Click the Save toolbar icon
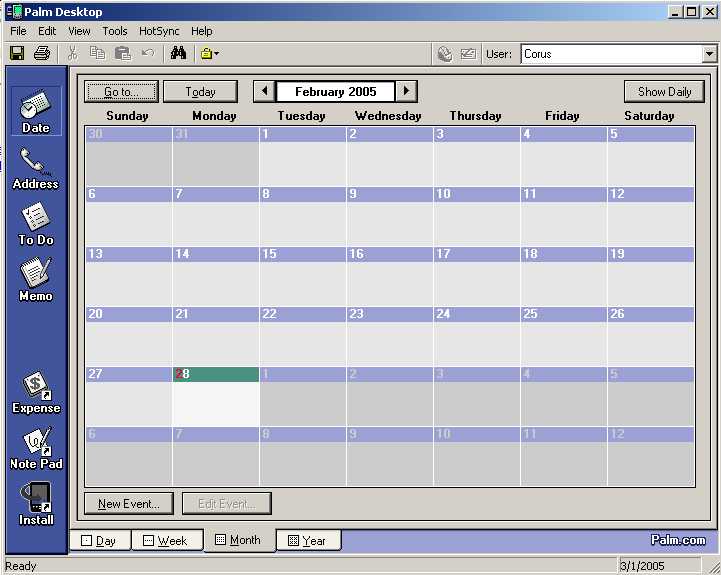721x575 pixels. [x=17, y=53]
